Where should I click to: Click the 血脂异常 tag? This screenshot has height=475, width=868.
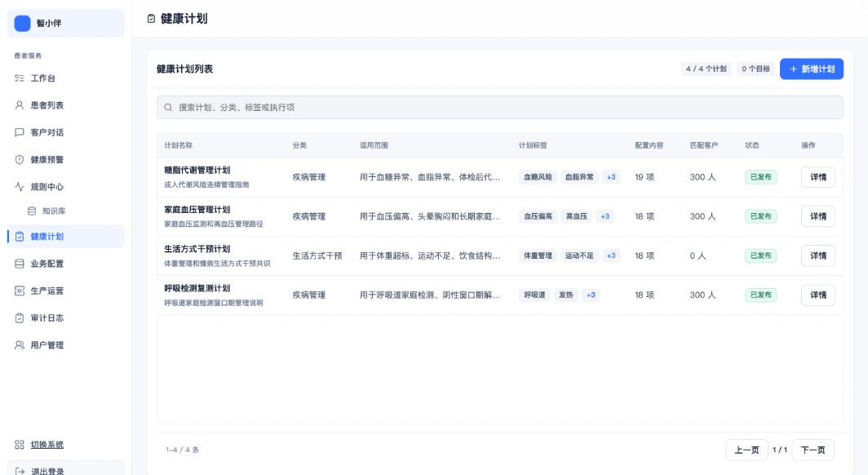(579, 177)
